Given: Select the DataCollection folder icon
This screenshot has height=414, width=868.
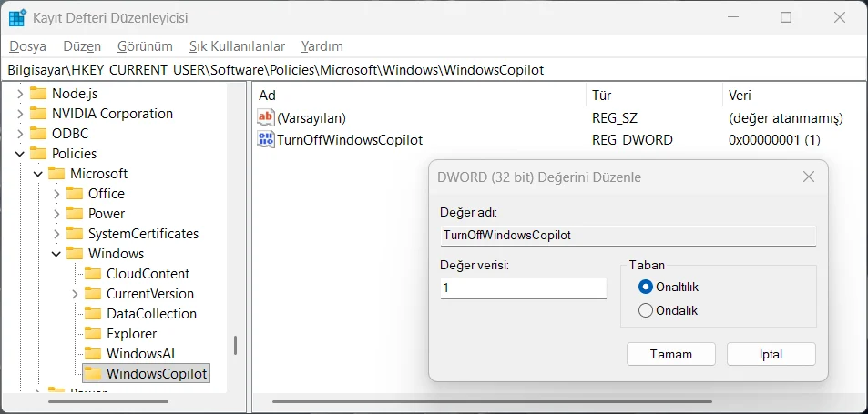Looking at the screenshot, I should [93, 314].
